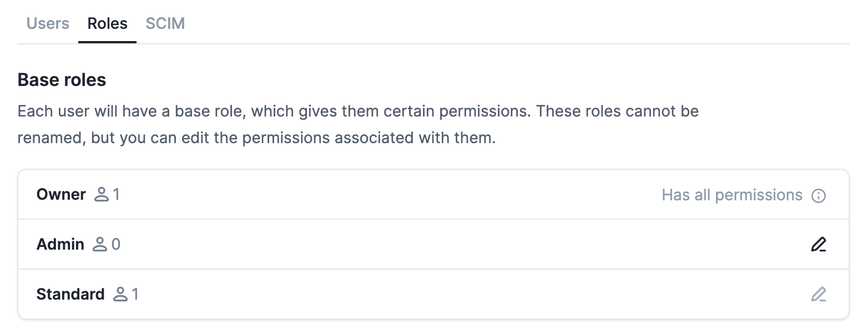Click the person icon next to Admin

[x=100, y=245]
